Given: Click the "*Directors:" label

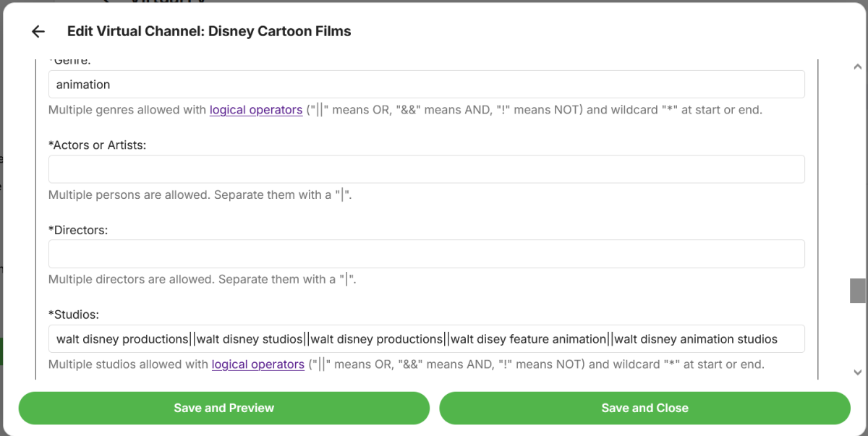Looking at the screenshot, I should click(78, 230).
